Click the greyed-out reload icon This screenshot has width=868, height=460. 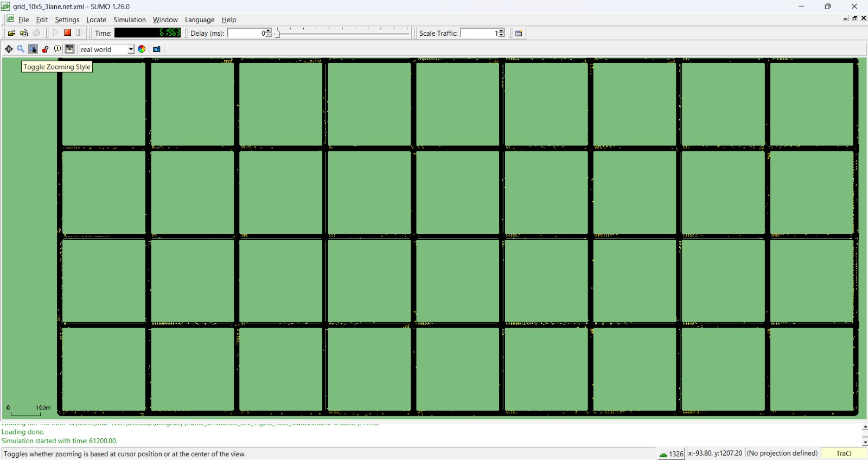coord(36,33)
